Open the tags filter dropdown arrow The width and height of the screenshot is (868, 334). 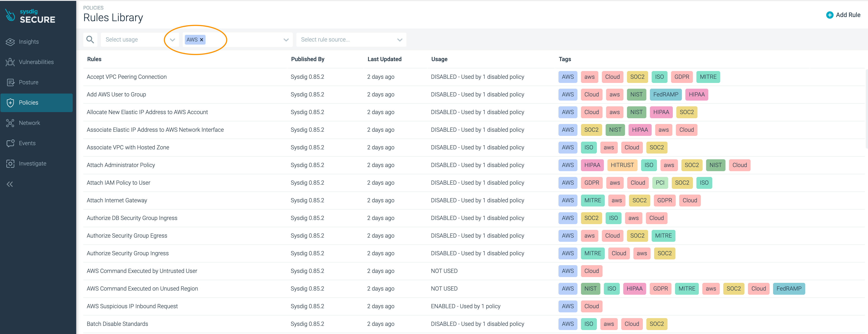tap(286, 40)
